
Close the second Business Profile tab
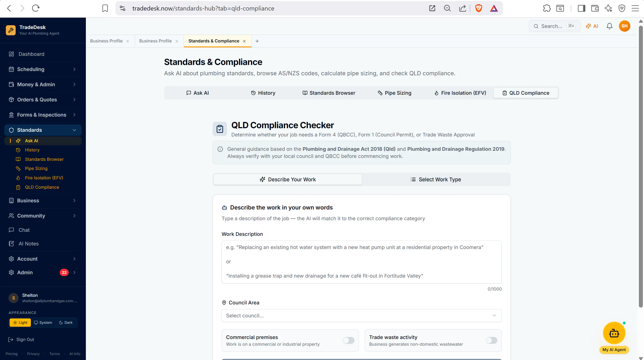point(177,41)
